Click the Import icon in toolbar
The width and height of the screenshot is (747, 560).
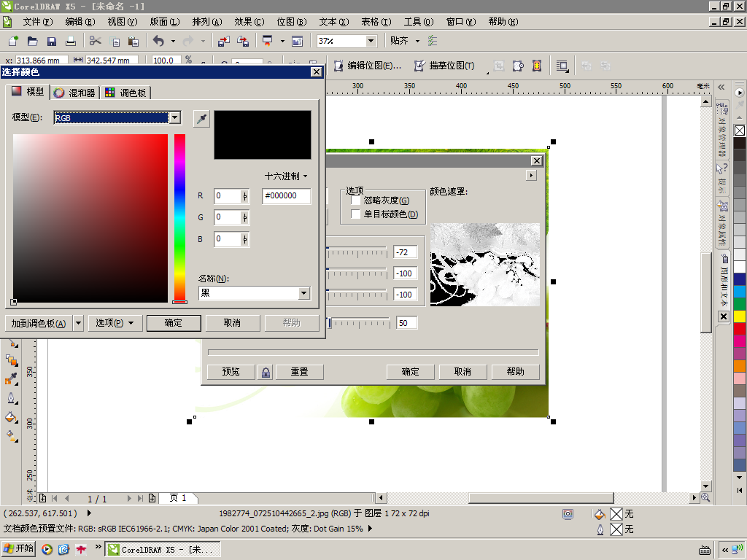point(223,41)
